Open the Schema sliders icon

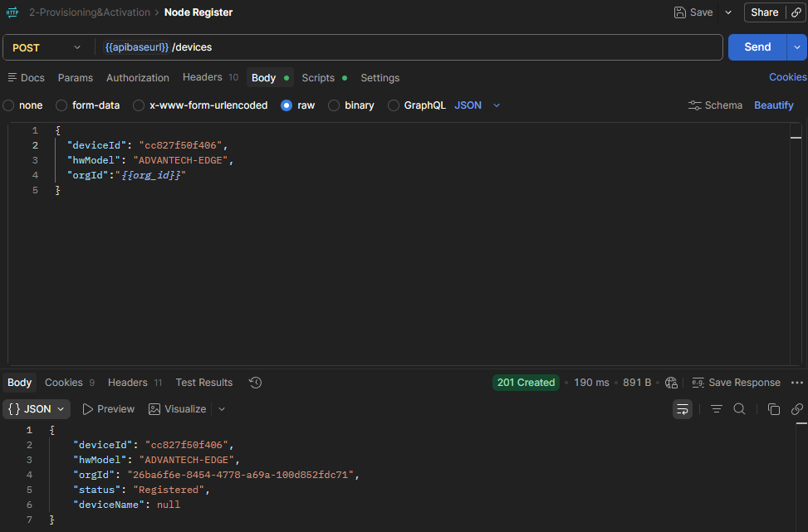[694, 105]
